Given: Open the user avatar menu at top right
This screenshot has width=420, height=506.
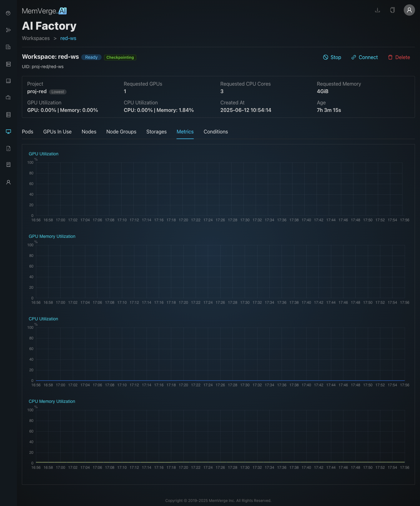Looking at the screenshot, I should (x=409, y=10).
